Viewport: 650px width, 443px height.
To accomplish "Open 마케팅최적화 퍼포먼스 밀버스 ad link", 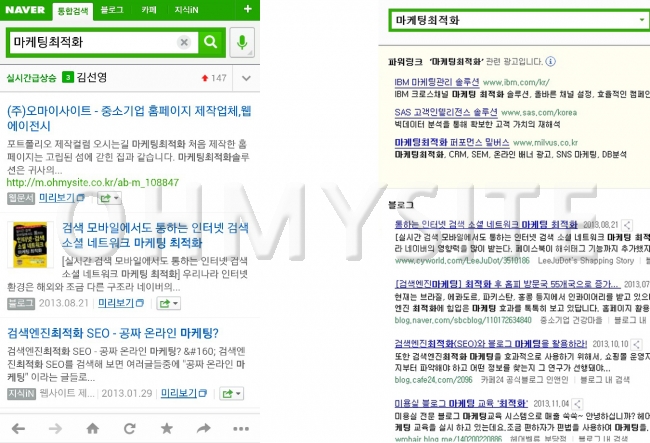I will [452, 143].
